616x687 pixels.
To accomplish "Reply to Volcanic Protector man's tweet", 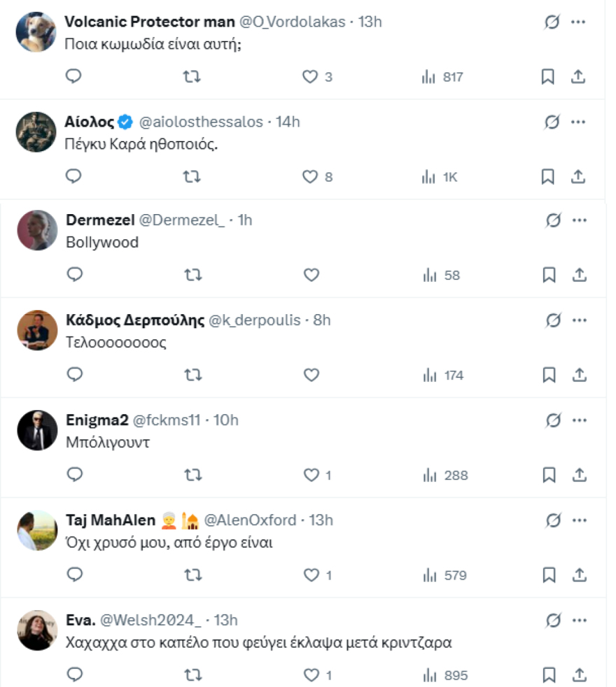I will point(75,76).
